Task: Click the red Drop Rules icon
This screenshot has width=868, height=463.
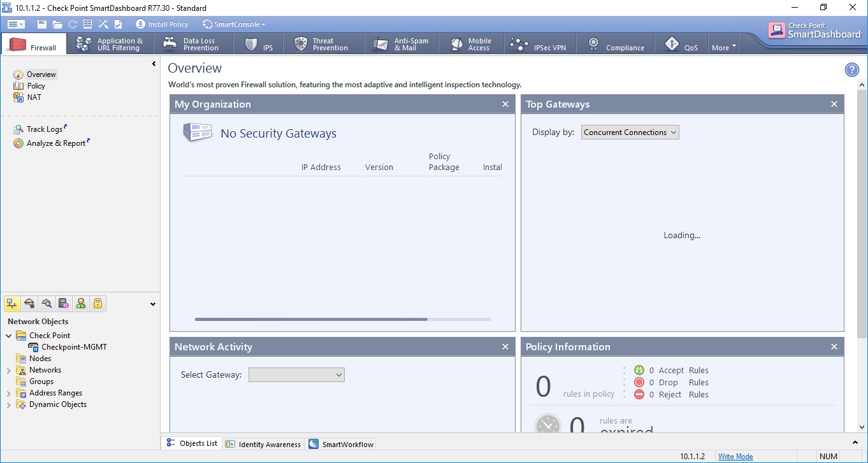Action: [639, 382]
